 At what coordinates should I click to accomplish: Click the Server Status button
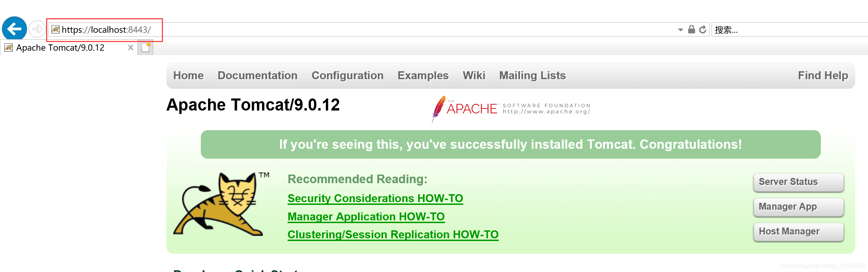tap(798, 182)
